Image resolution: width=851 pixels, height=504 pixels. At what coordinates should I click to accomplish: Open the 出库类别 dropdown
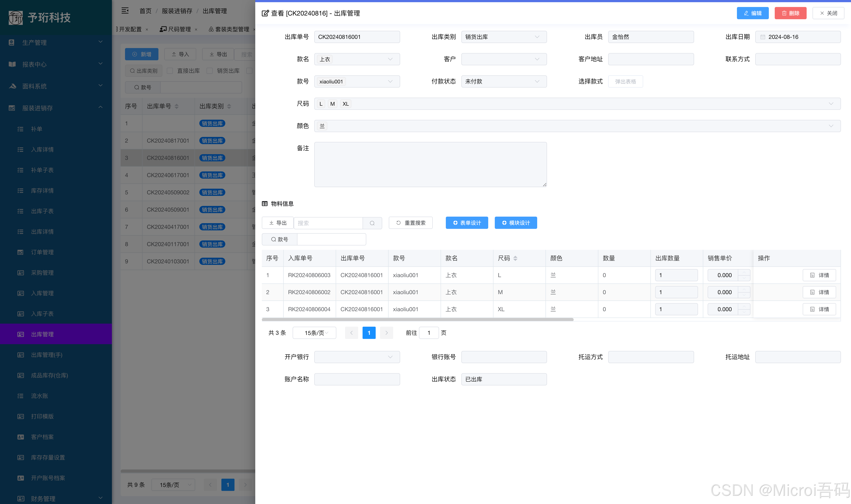pyautogui.click(x=504, y=37)
